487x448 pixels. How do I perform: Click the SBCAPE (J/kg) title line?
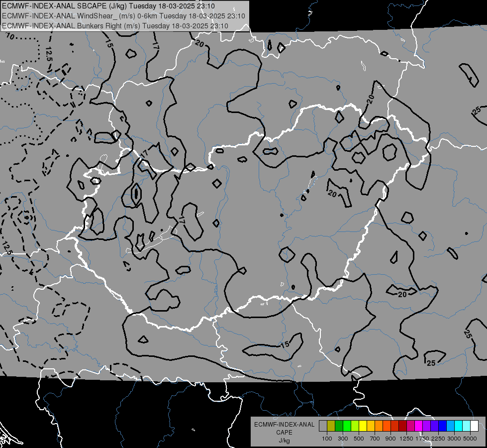108,6
